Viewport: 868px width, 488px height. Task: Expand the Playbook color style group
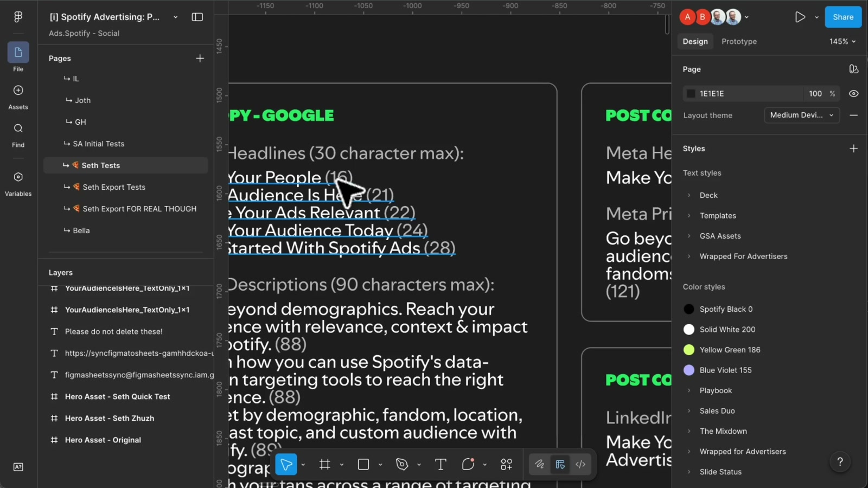(689, 390)
